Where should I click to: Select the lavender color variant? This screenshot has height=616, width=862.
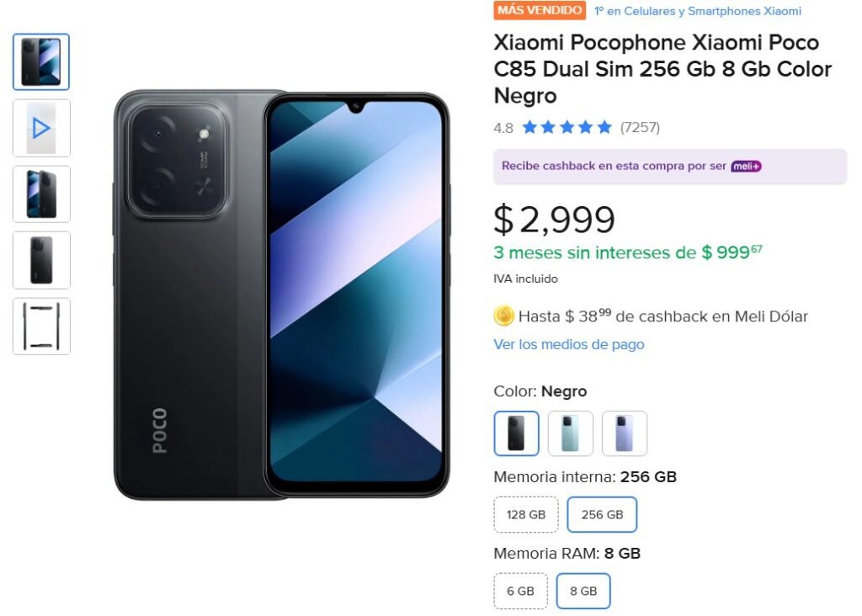(x=625, y=433)
